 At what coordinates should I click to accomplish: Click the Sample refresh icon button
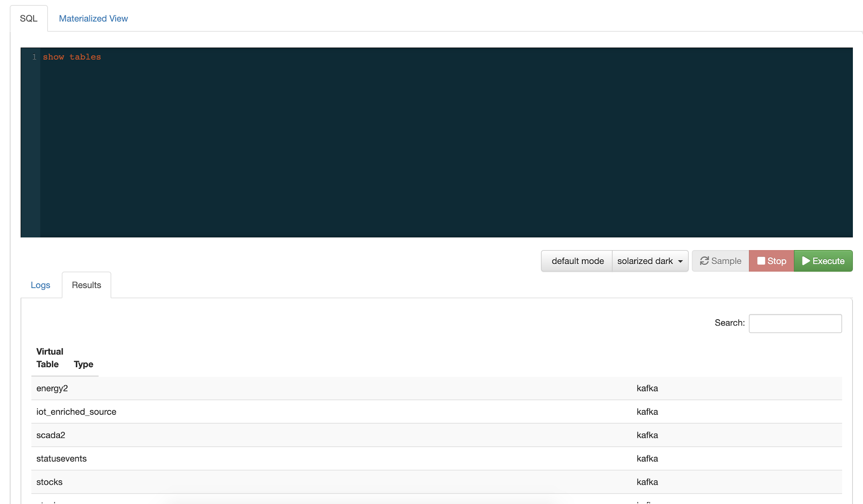(720, 261)
